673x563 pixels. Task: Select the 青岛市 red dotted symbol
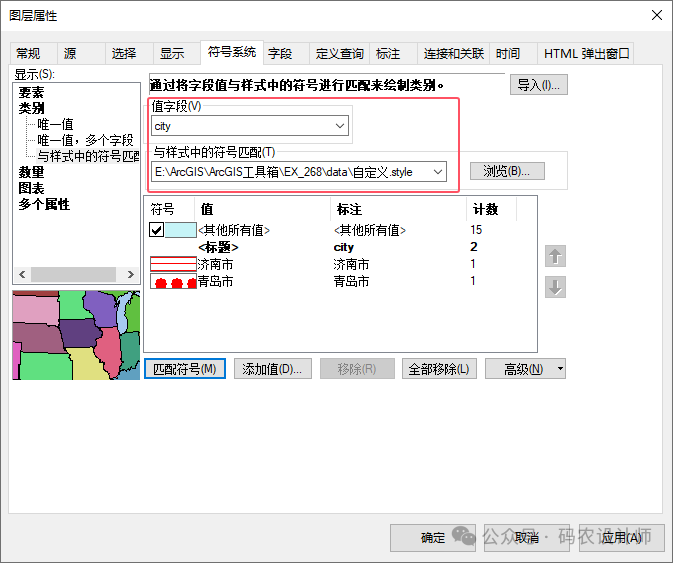click(x=172, y=282)
